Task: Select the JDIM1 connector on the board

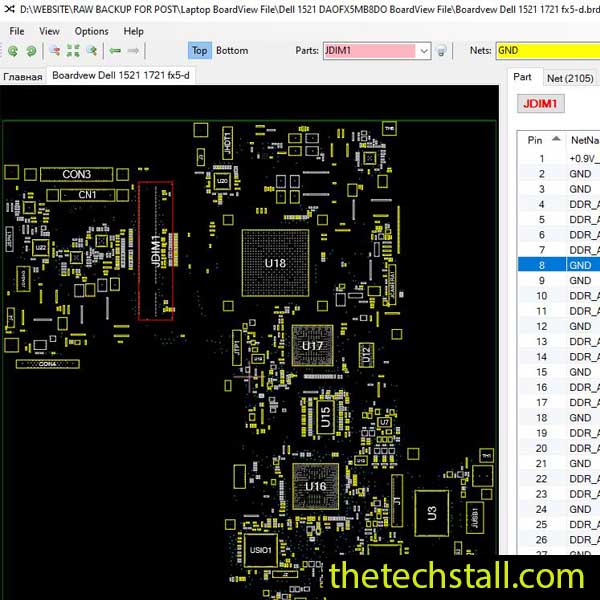Action: click(155, 251)
